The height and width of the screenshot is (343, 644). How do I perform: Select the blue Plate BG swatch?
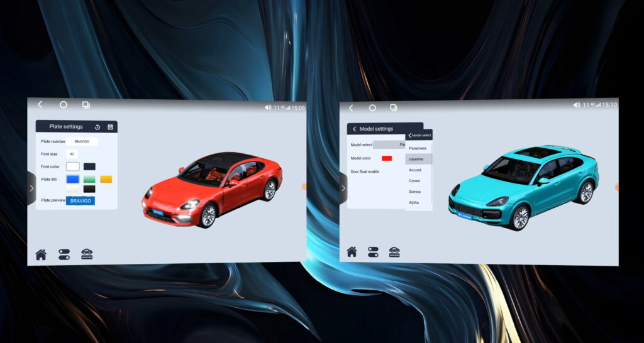pyautogui.click(x=72, y=180)
